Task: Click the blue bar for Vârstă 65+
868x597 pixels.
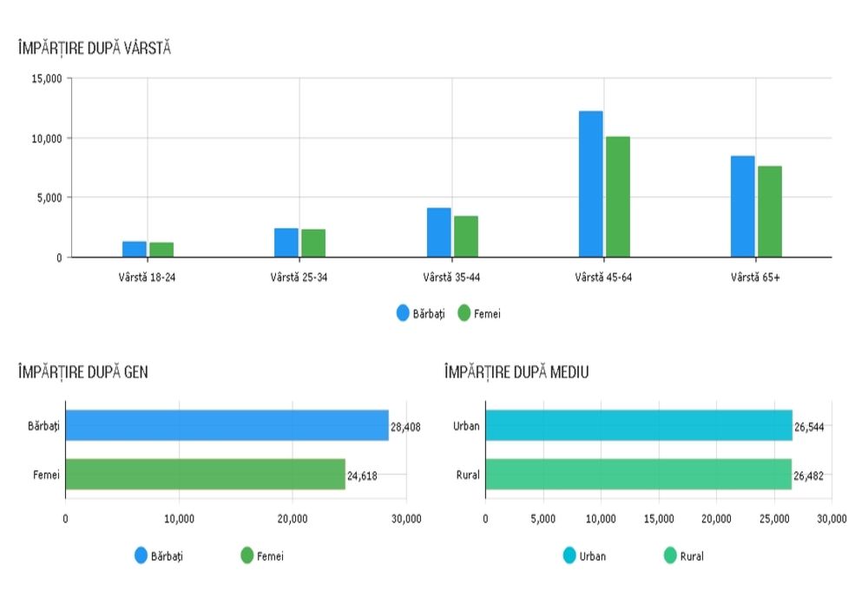Action: pyautogui.click(x=742, y=207)
